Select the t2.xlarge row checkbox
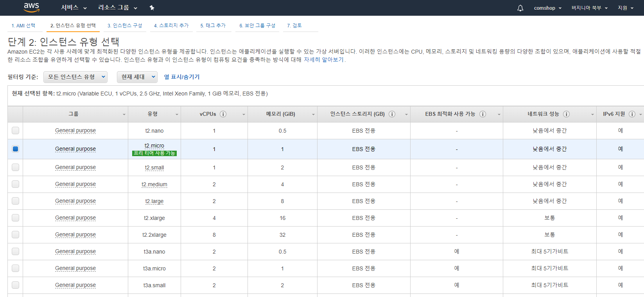The height and width of the screenshot is (297, 644). (15, 218)
